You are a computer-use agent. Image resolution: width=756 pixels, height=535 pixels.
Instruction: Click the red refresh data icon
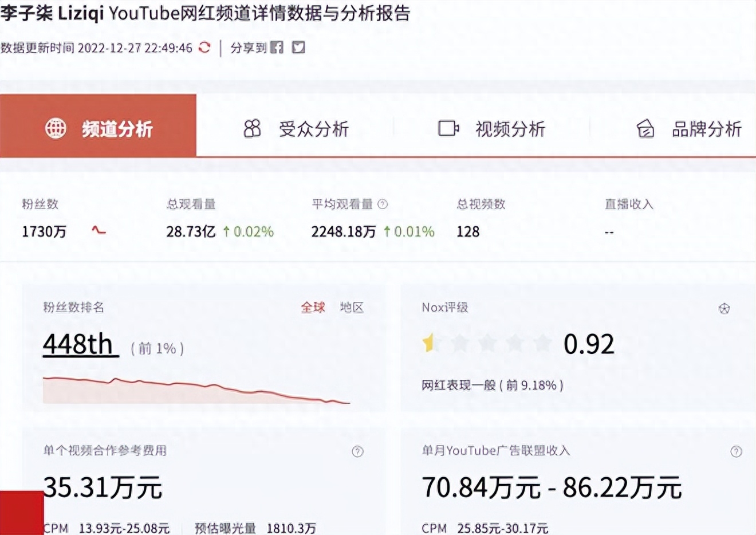[x=204, y=48]
